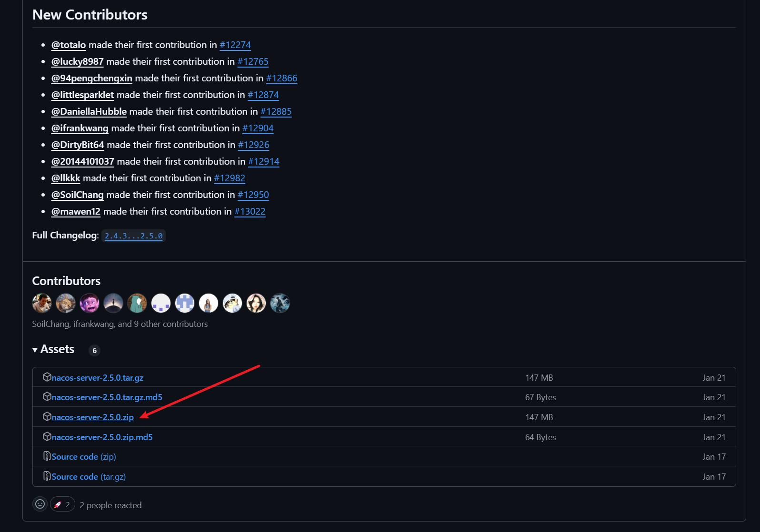Open the @ifrankwang profile link
The height and width of the screenshot is (532, 760).
coord(80,128)
